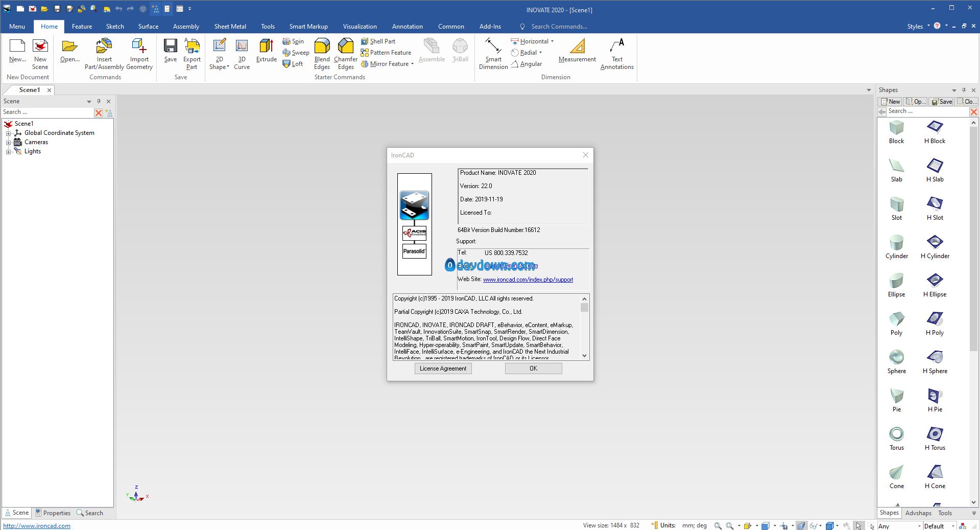Open the ironcad.com support website link

pos(528,280)
